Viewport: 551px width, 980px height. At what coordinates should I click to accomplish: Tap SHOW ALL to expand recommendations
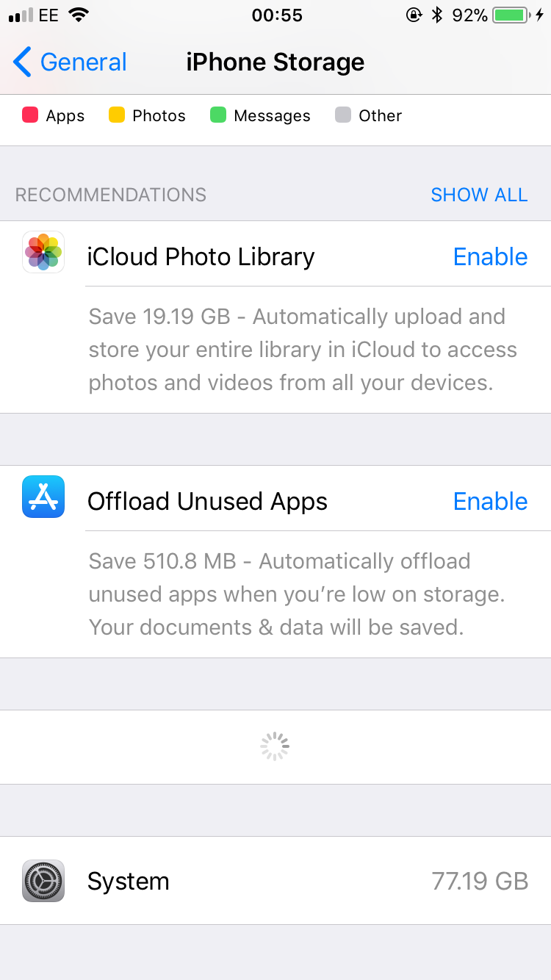point(479,195)
